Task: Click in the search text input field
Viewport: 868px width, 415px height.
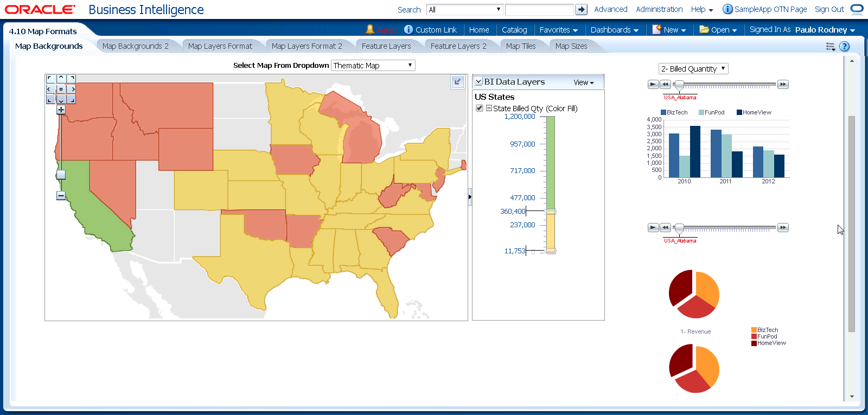Action: [539, 9]
